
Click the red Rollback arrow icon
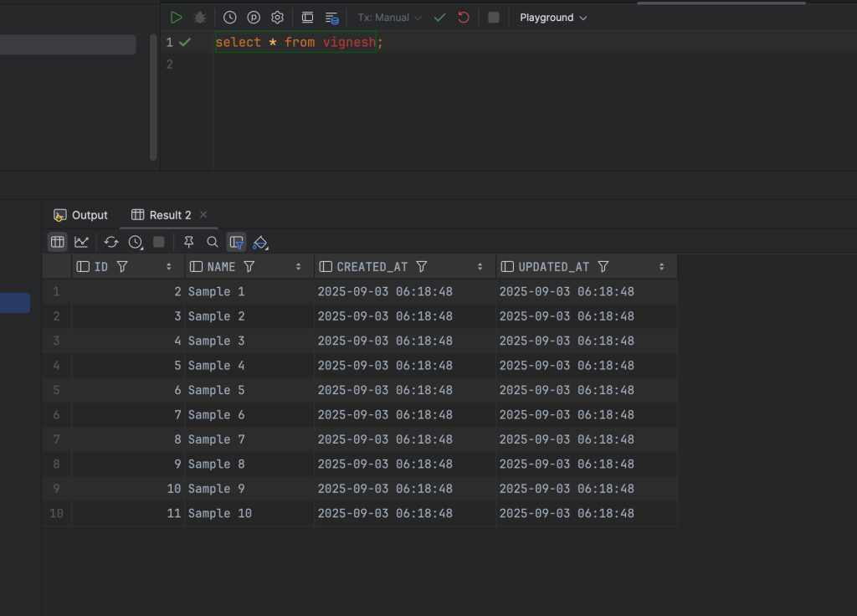coord(463,18)
